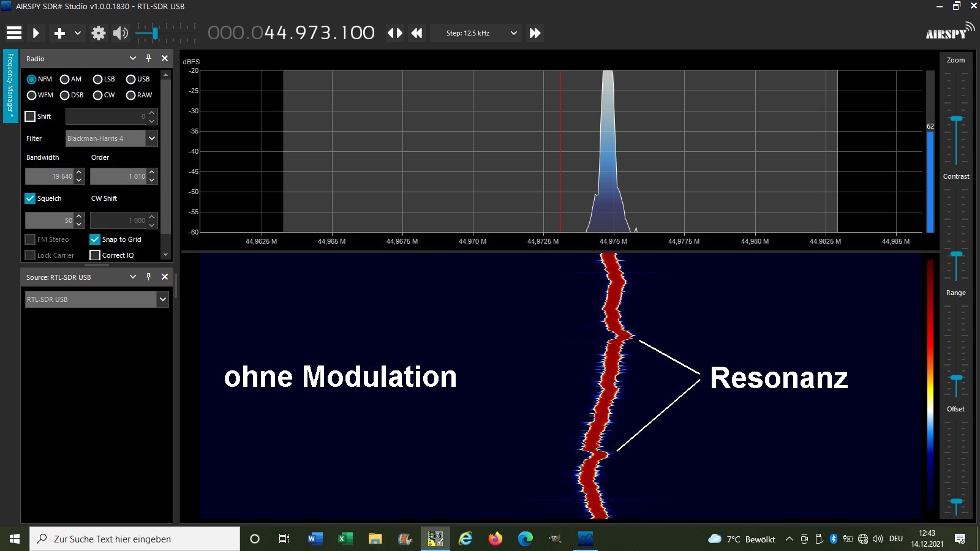Open the Blackman-Harris 4 filter dropdown
This screenshot has width=980, height=551.
click(x=111, y=138)
